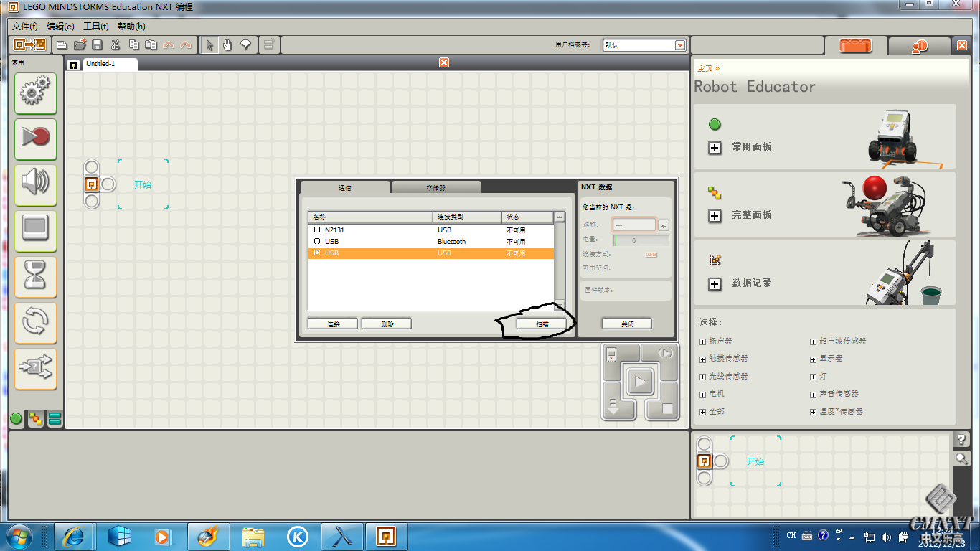Pick the Display block from the palette
This screenshot has height=551, width=980.
coord(35,230)
